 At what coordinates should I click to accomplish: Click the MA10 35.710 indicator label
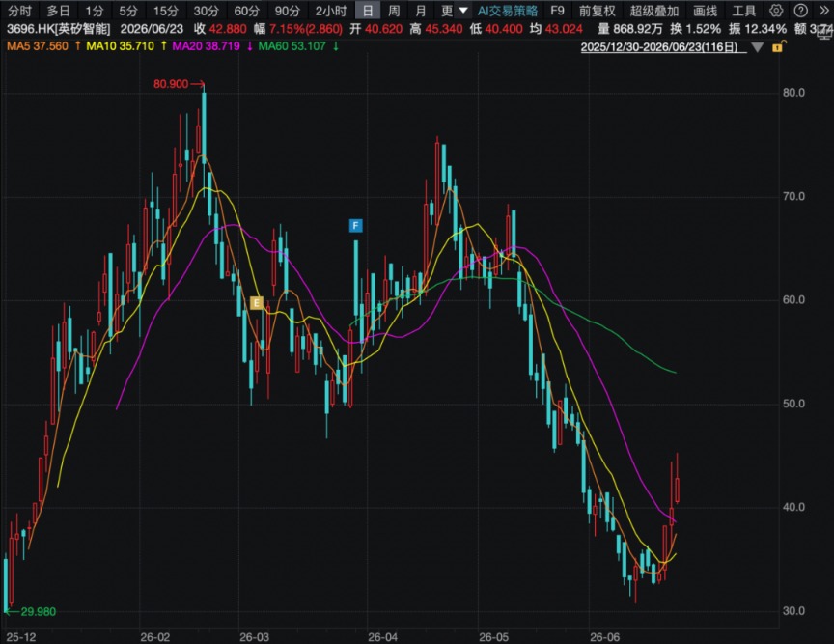[x=121, y=46]
